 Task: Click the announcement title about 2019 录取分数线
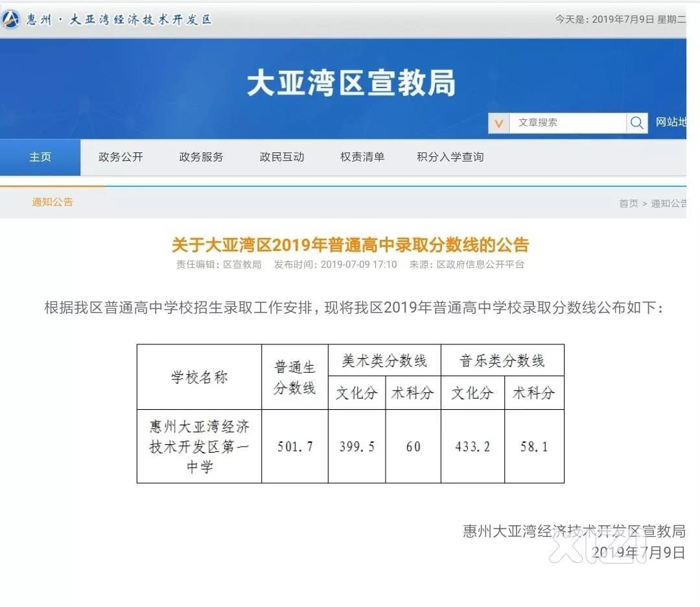coord(350,244)
